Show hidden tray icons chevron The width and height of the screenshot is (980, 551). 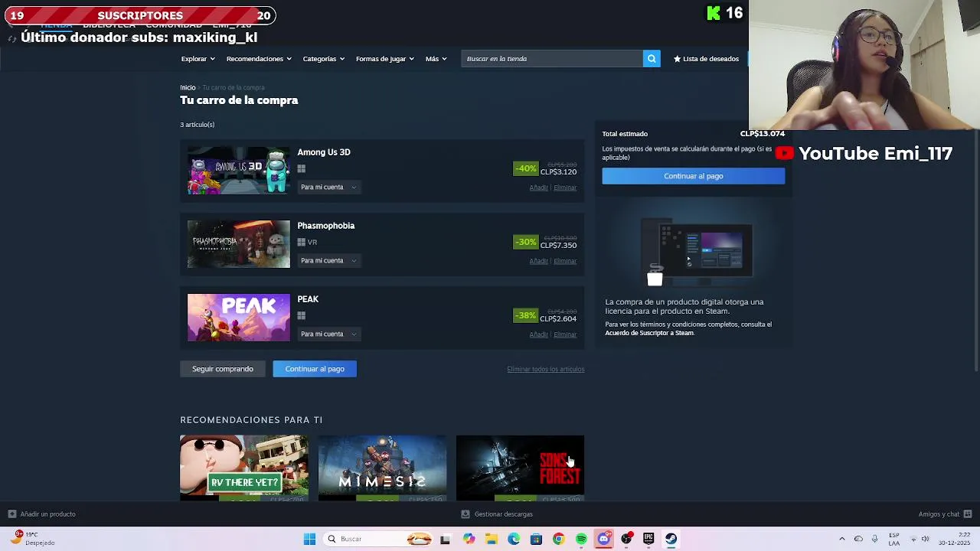[841, 540]
